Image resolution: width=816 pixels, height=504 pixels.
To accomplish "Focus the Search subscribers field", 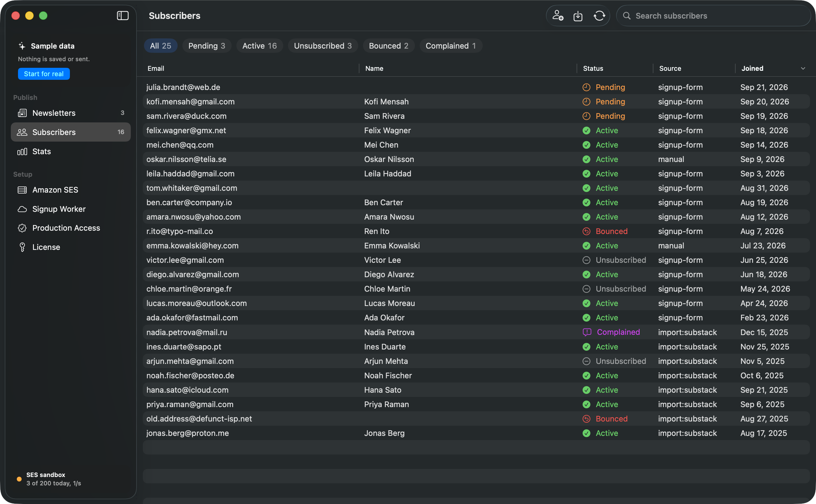I will 713,16.
